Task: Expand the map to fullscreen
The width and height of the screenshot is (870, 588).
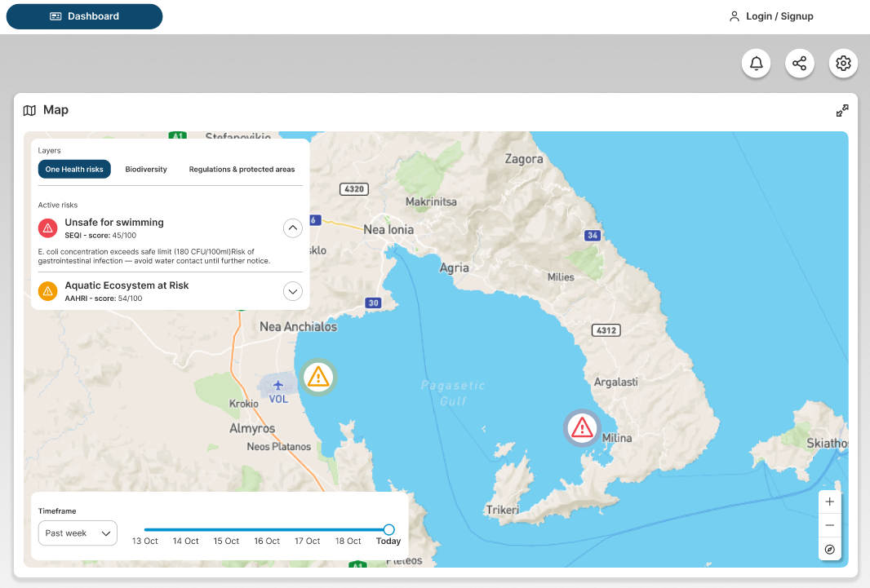Action: pyautogui.click(x=842, y=111)
